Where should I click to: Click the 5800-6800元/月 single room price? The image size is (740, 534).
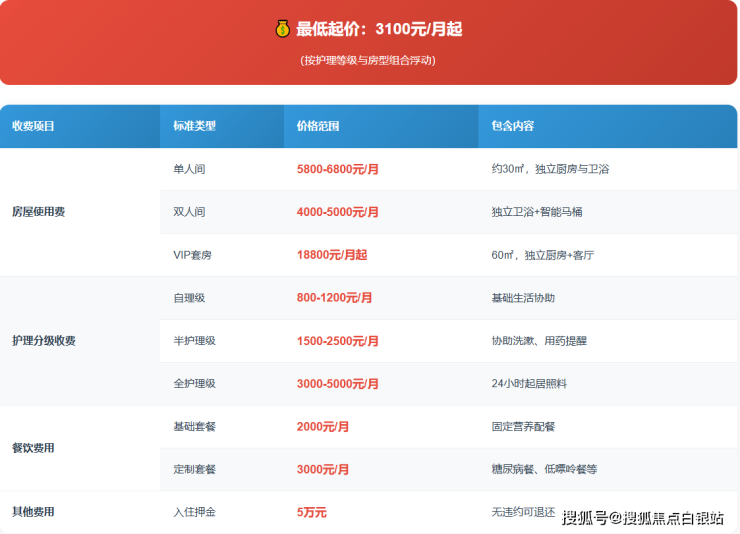tap(338, 170)
